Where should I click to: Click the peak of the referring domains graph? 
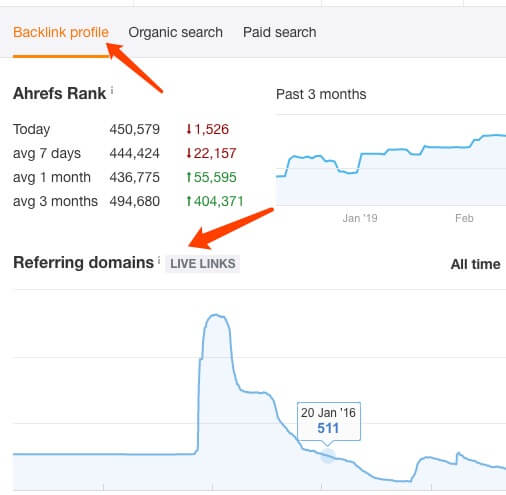pos(216,315)
